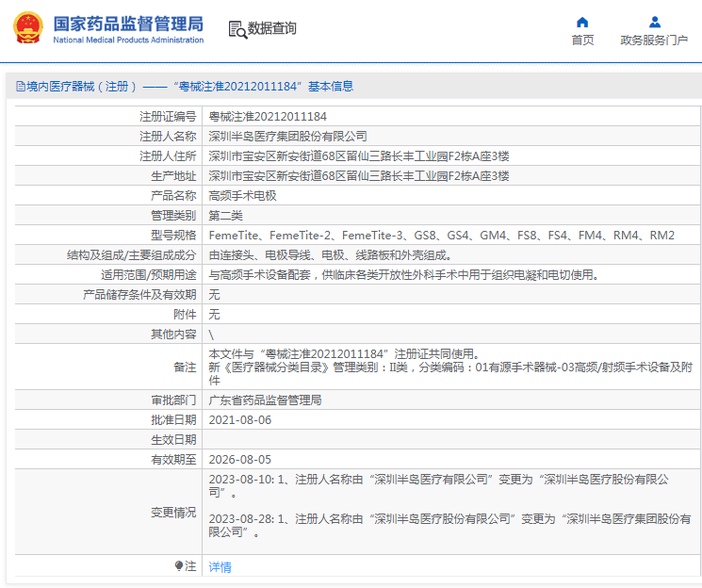Screen dimensions: 702x588
Task: Click expiry date 2026-08-05
Action: (x=240, y=459)
